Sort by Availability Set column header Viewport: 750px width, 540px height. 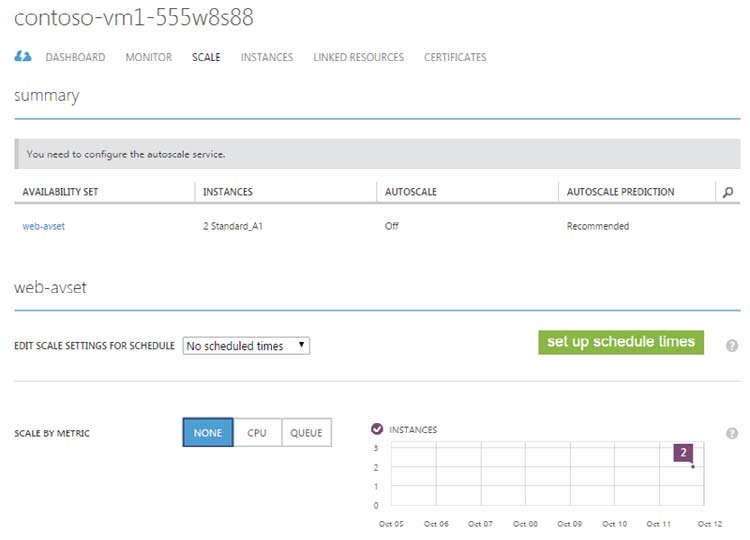pos(60,192)
